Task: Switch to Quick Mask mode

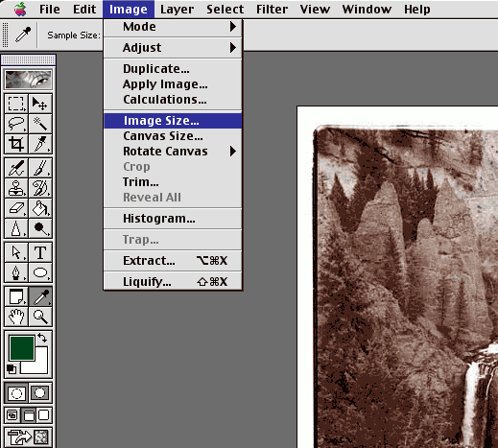Action: coord(40,392)
